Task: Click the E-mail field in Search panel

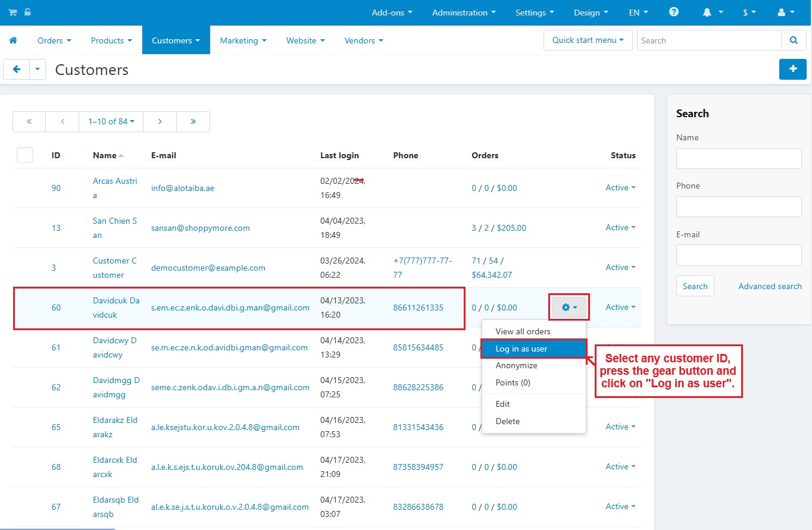Action: click(x=738, y=255)
